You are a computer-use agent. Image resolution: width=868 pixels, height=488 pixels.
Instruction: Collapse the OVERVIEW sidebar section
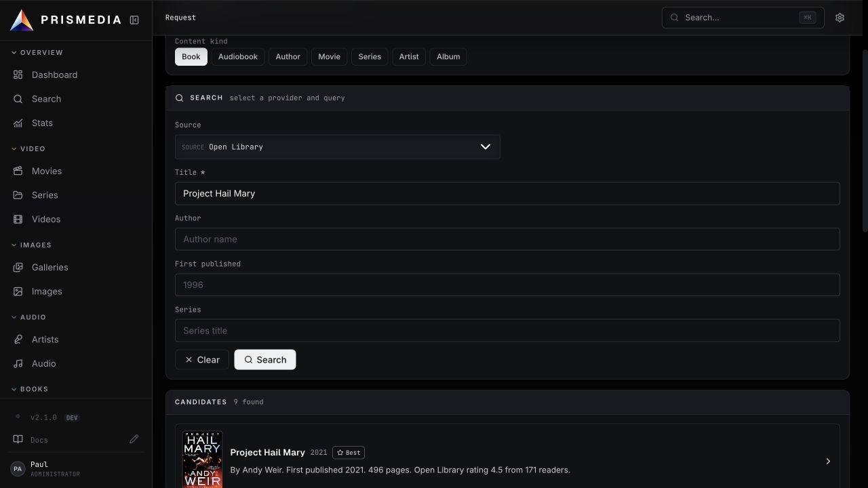pyautogui.click(x=38, y=52)
